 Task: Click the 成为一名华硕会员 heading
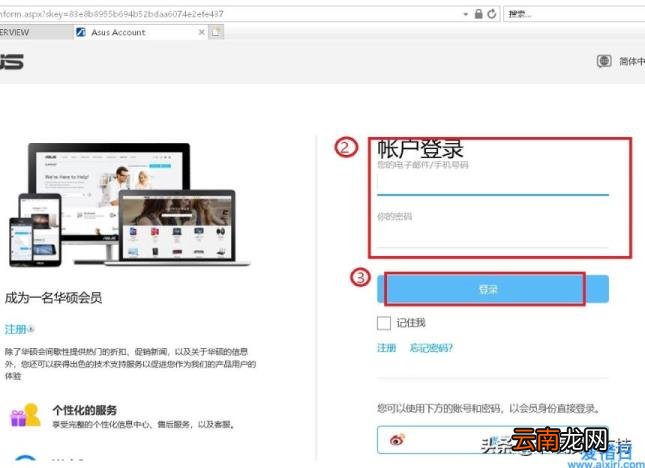[53, 297]
